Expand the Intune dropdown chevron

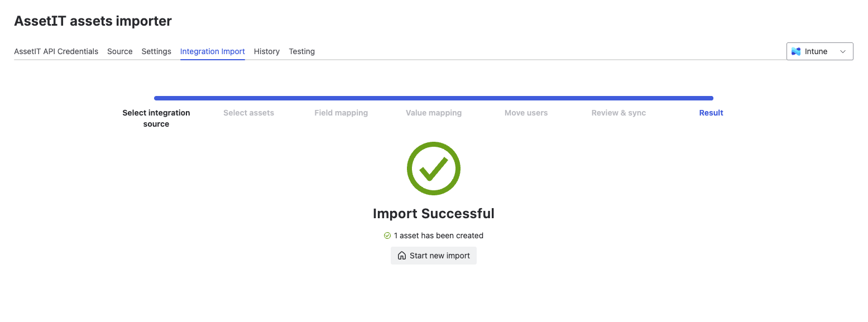pyautogui.click(x=843, y=51)
